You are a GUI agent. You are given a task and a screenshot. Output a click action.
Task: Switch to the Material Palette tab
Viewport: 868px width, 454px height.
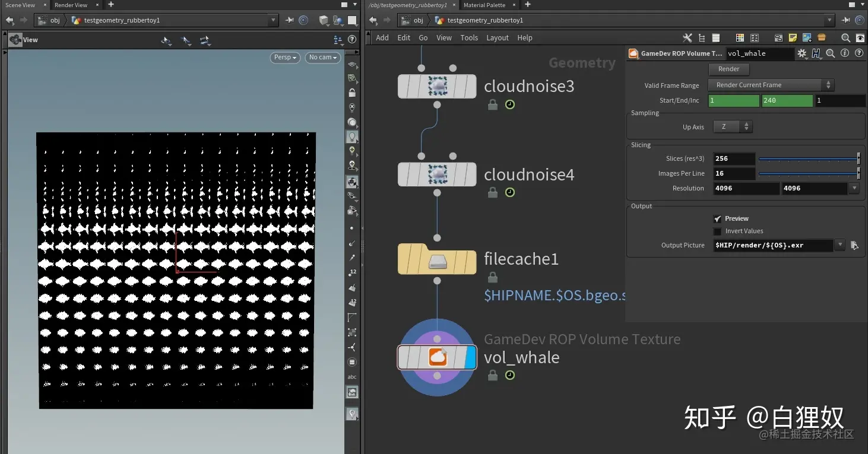point(484,5)
